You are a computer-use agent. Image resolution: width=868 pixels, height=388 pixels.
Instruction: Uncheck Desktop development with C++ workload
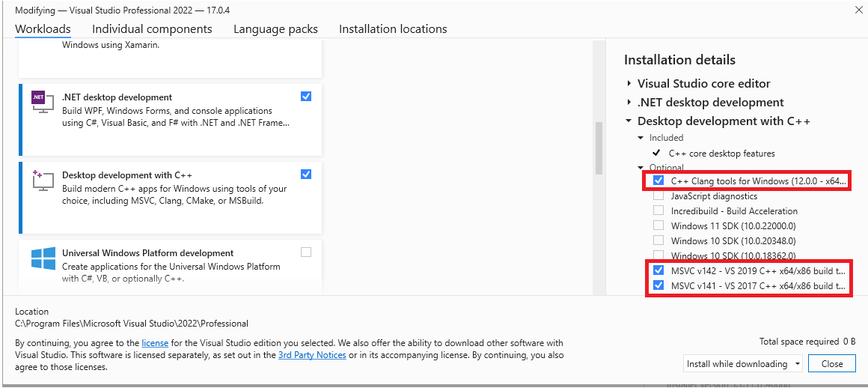tap(306, 174)
